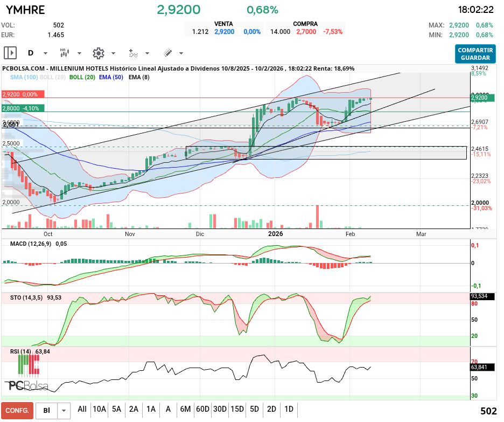Select the drawing pencil tool icon

167,53
